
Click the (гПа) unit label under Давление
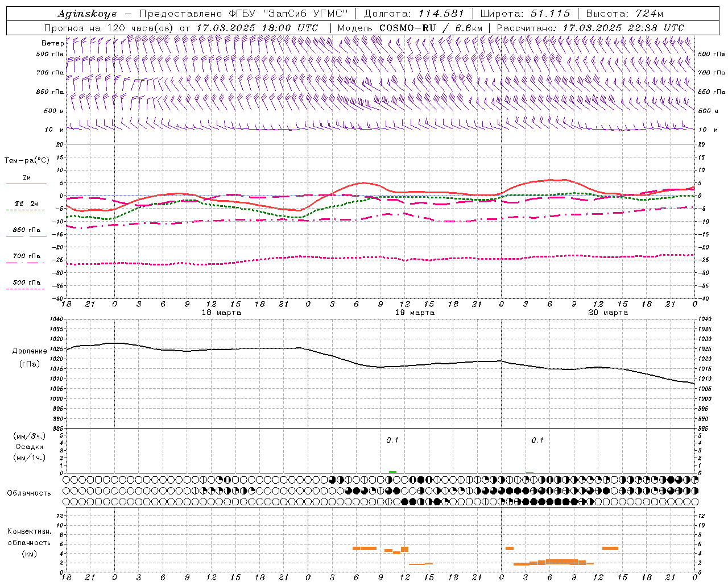coord(28,364)
